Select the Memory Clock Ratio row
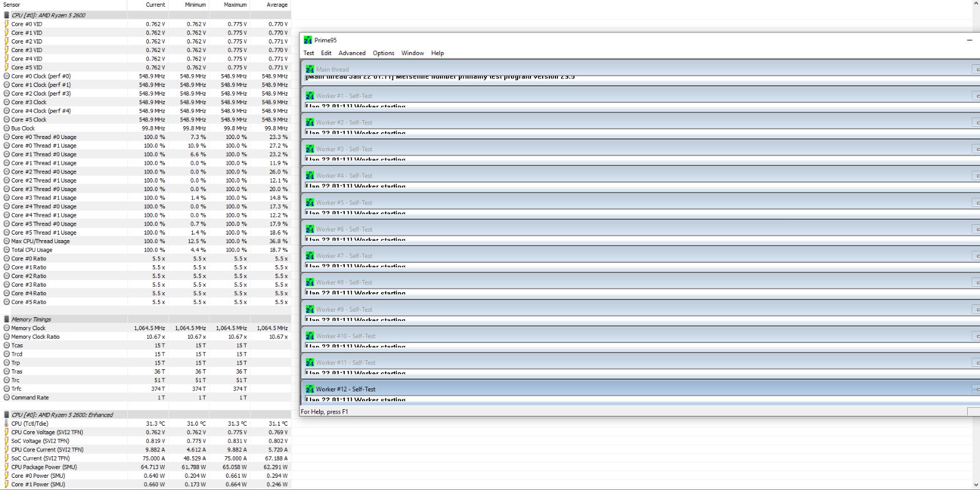 coord(145,337)
